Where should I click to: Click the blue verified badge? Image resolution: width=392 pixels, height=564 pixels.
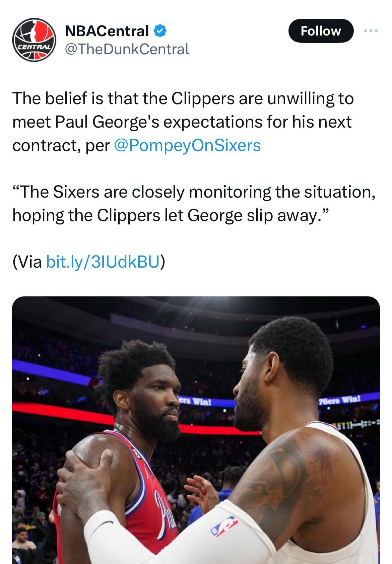click(160, 31)
